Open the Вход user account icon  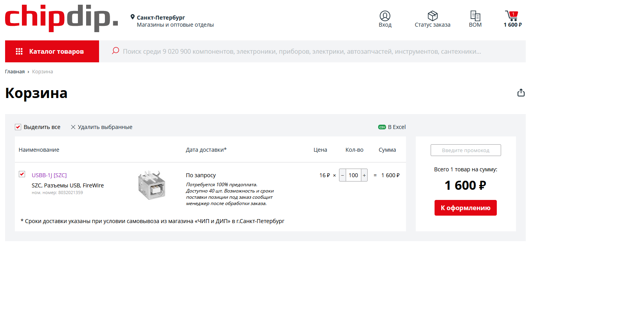coord(385,16)
